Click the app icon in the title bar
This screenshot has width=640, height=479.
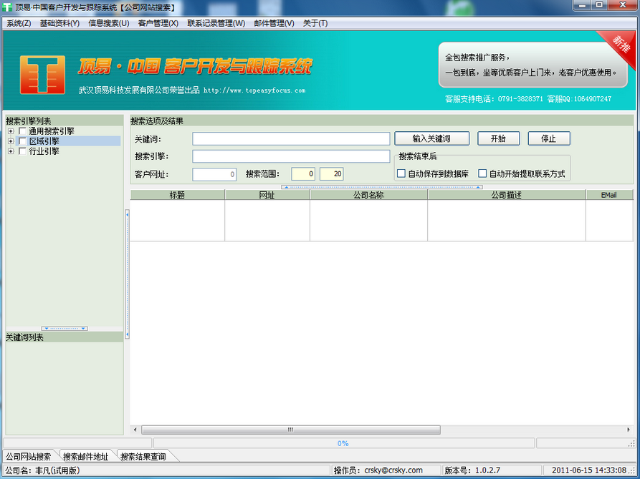click(x=7, y=7)
